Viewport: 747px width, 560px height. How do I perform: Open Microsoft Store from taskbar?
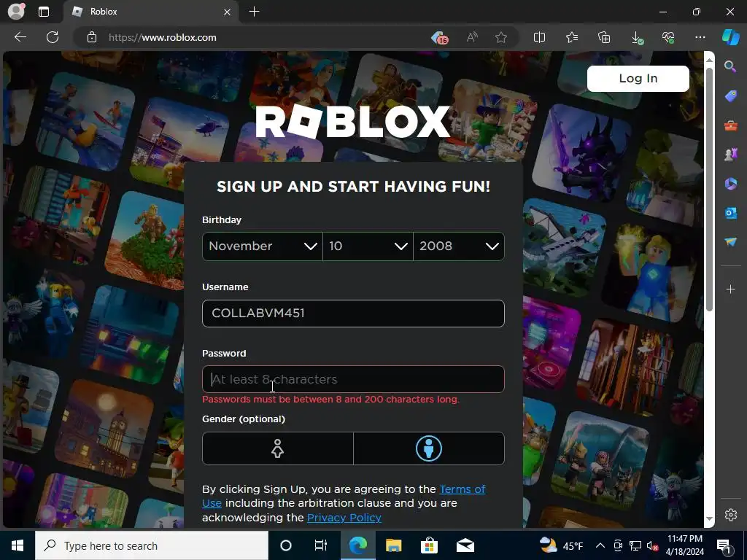pos(429,545)
